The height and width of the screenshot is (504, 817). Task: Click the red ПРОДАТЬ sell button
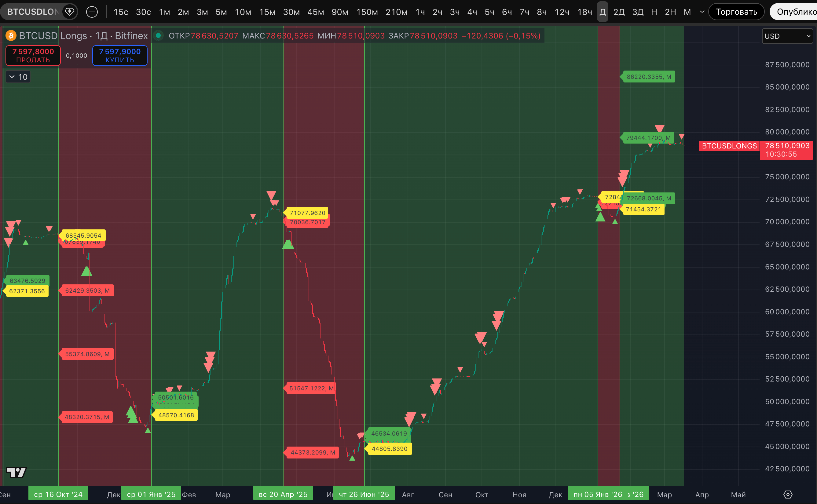pos(33,56)
